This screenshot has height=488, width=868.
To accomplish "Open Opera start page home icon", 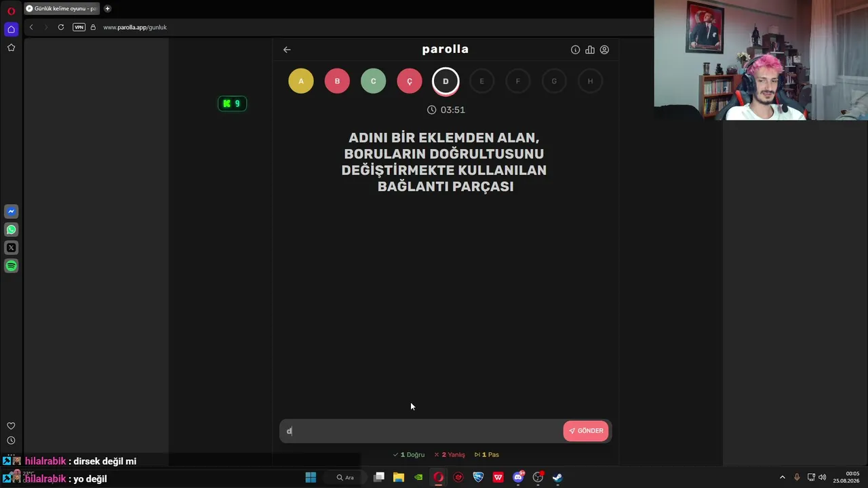I will pos(11,29).
